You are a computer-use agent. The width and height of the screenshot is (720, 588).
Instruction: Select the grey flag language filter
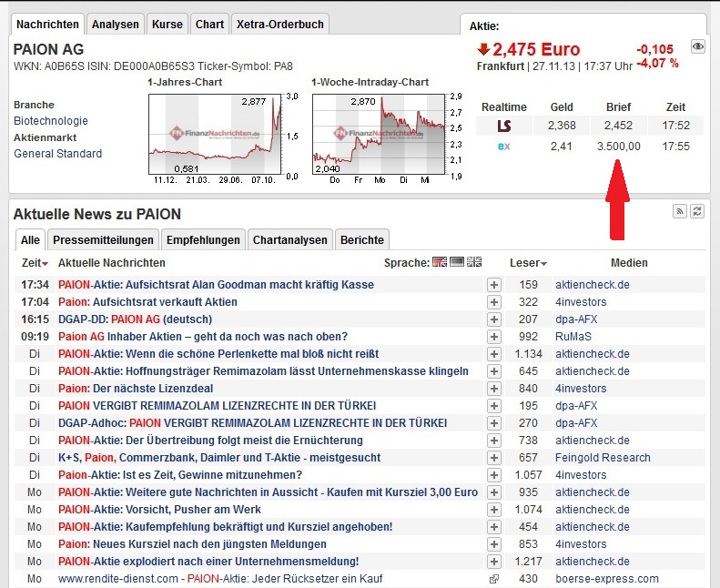click(457, 262)
